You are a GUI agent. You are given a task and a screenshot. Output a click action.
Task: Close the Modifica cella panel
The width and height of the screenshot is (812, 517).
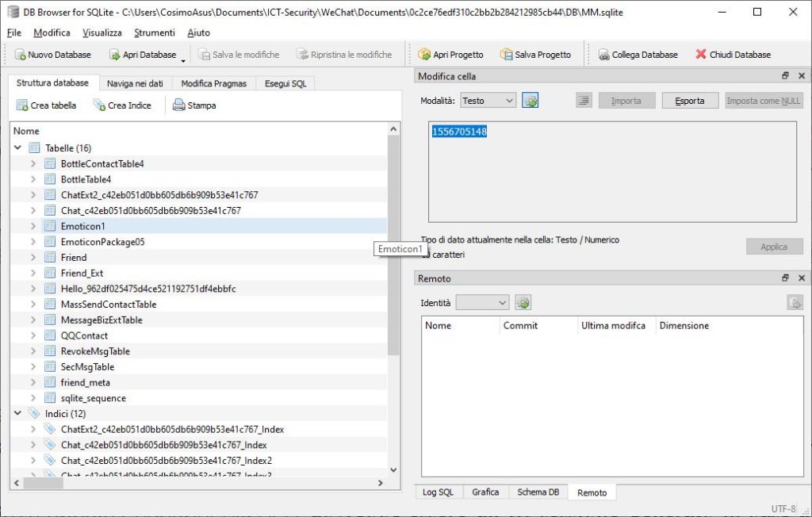[x=802, y=75]
